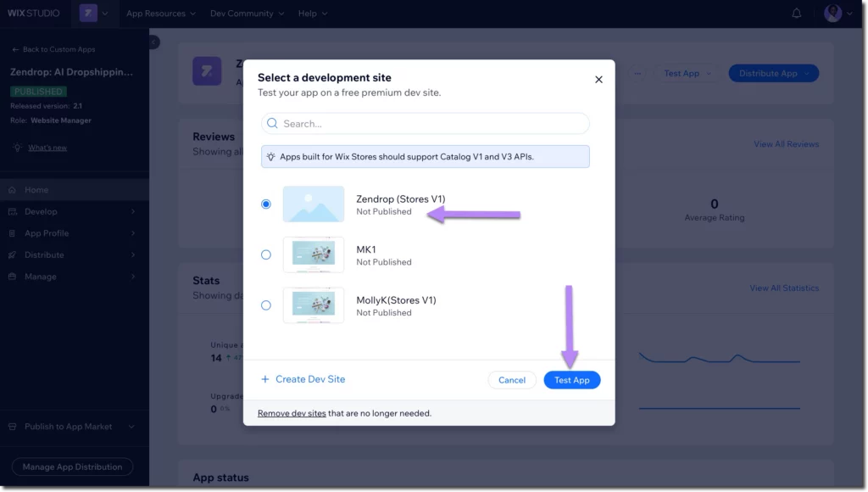The height and width of the screenshot is (492, 868).
Task: Click the header Test App dropdown button
Action: 687,73
